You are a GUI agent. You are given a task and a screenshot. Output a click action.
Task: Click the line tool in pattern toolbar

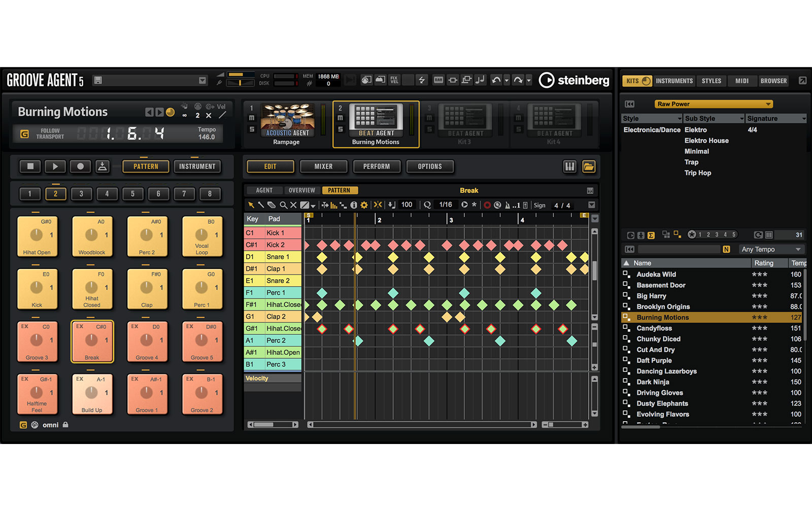304,205
